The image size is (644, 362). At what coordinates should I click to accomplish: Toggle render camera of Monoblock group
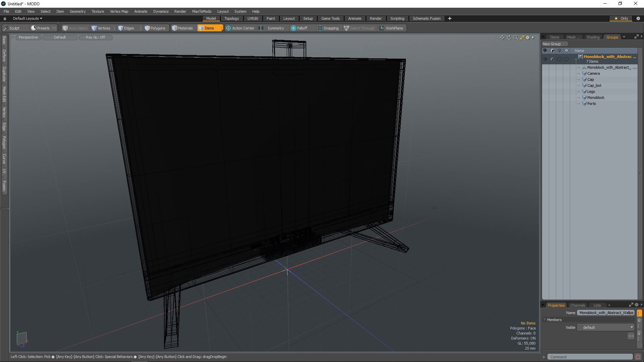(x=552, y=59)
